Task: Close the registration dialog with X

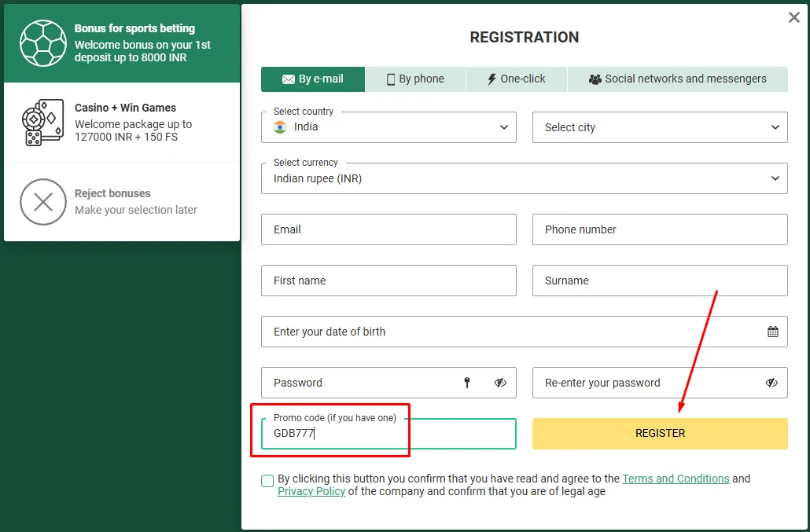Action: 794,17
